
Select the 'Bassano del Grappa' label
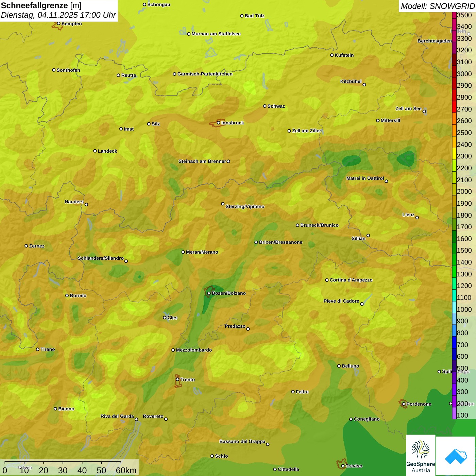[x=242, y=441]
